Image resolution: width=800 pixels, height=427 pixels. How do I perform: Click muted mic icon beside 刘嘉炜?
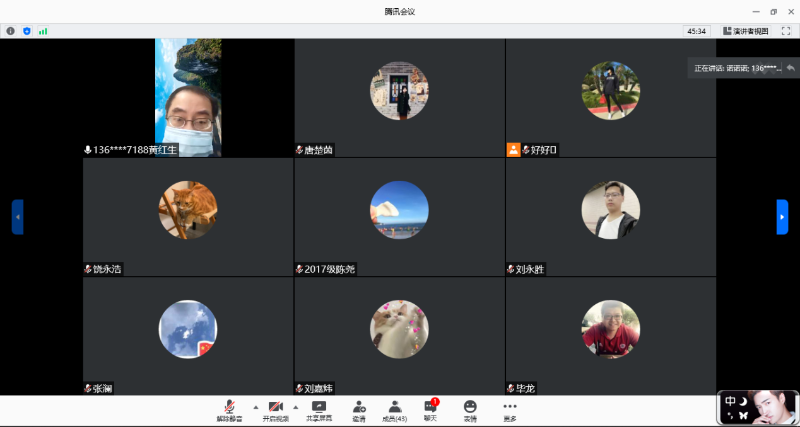299,389
